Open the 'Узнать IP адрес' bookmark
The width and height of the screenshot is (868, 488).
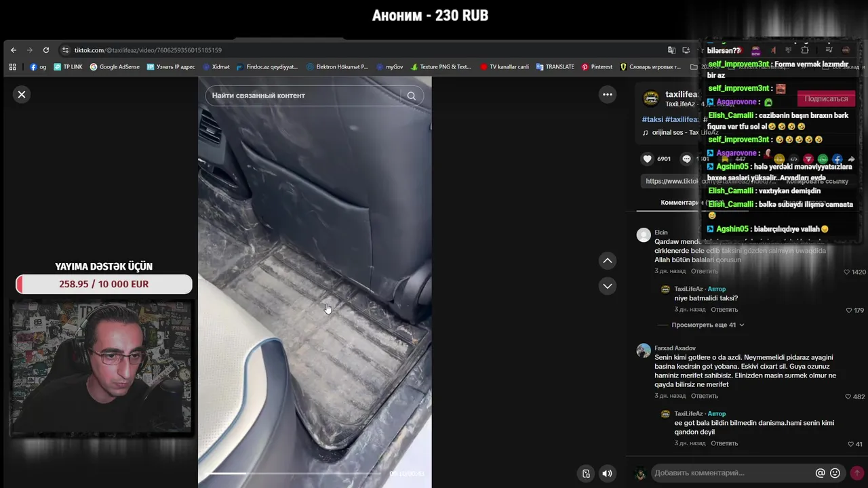(x=171, y=67)
